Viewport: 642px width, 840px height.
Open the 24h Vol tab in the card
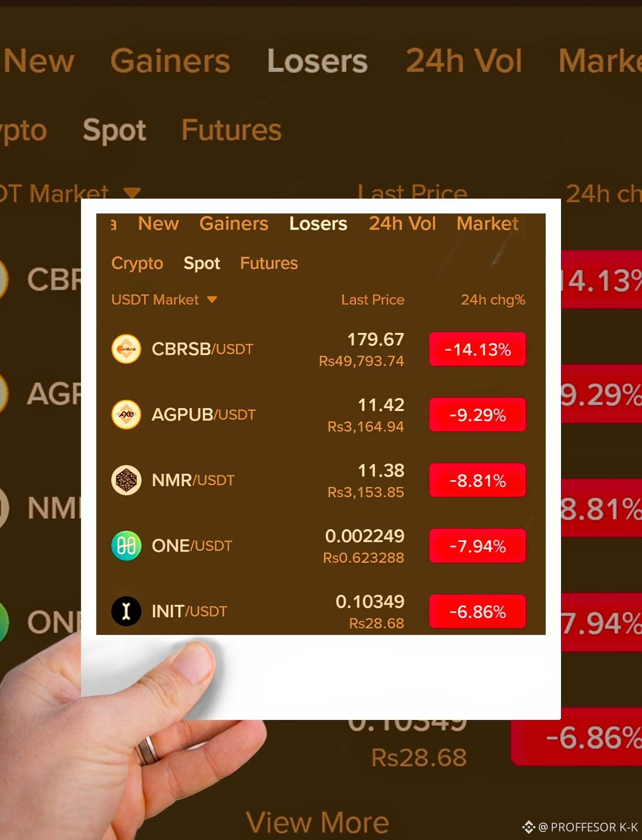pyautogui.click(x=402, y=224)
